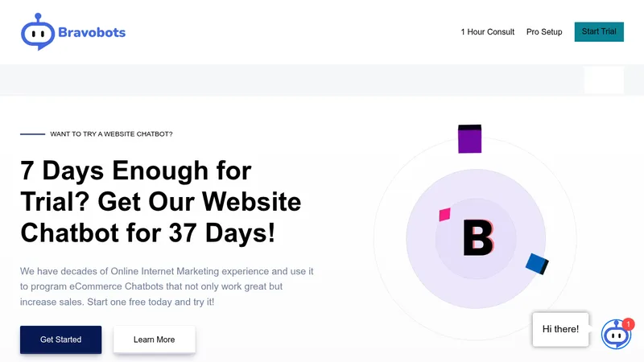Click the Start Trial button
Image resolution: width=644 pixels, height=362 pixels.
click(x=599, y=31)
